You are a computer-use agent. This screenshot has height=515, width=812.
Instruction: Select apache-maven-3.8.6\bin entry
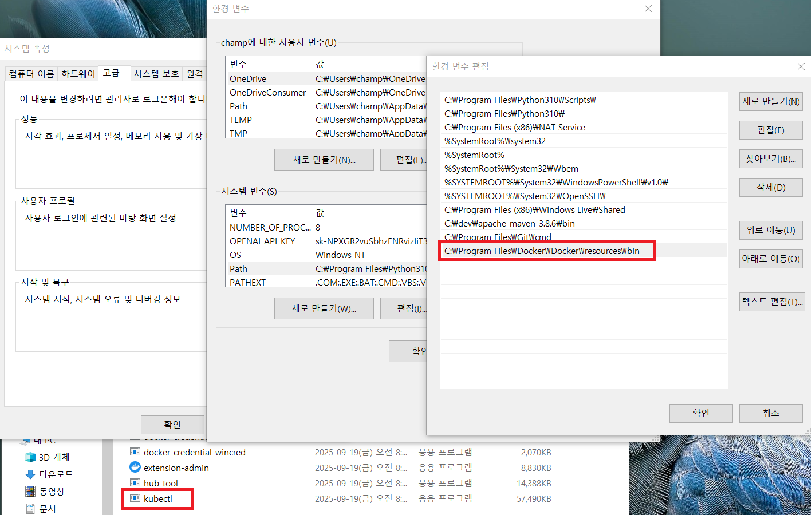[584, 223]
